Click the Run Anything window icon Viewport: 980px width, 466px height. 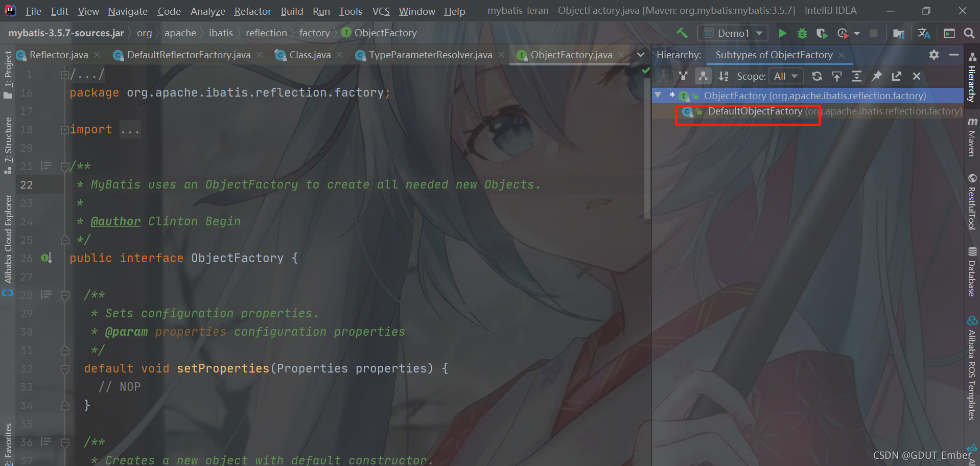coord(949,33)
